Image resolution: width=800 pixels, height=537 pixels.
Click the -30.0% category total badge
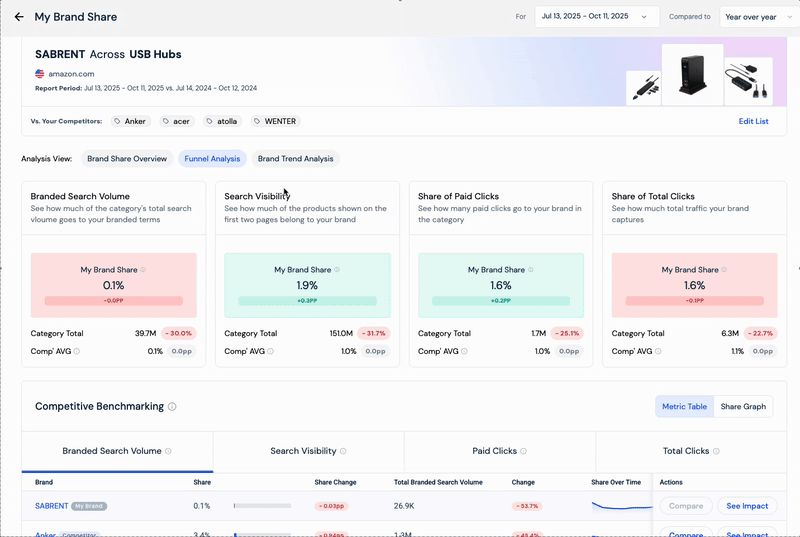point(179,334)
